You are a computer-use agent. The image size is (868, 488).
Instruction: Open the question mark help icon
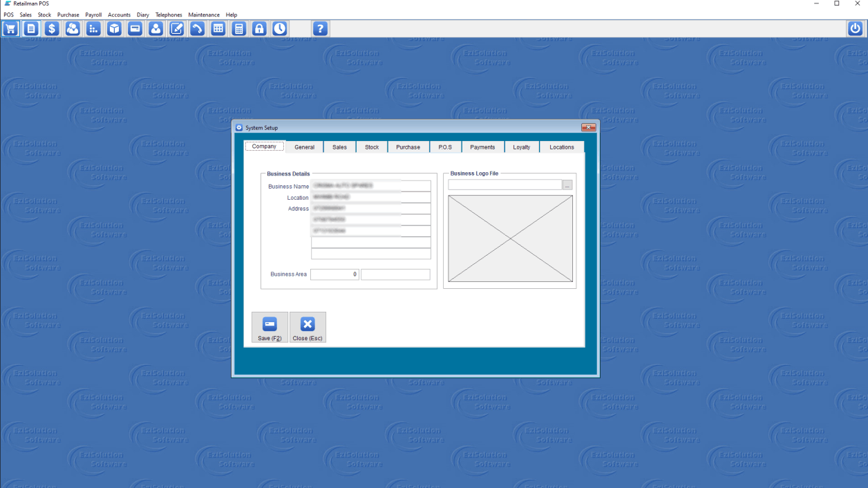pyautogui.click(x=320, y=28)
